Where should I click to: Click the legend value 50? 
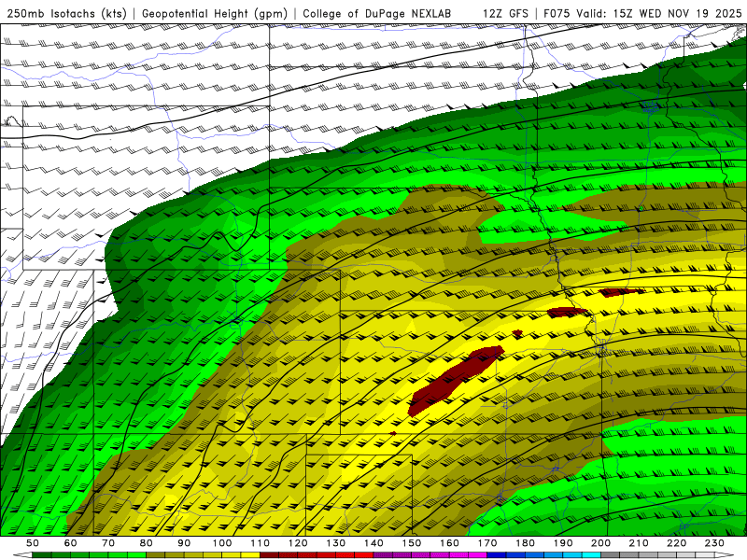pyautogui.click(x=33, y=543)
